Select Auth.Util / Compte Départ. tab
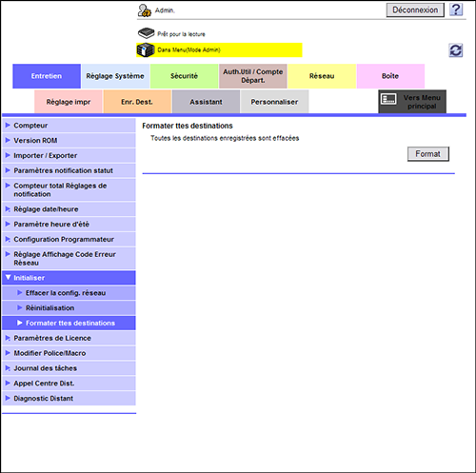 253,76
